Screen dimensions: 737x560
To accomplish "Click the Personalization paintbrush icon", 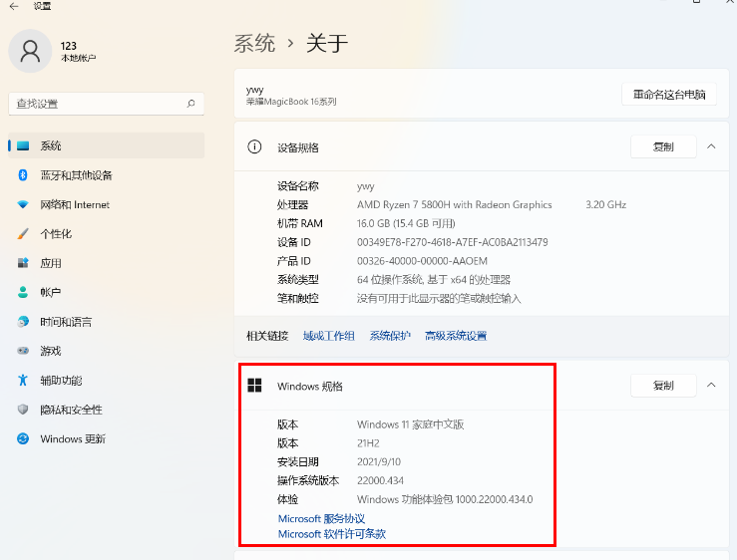I will click(23, 234).
